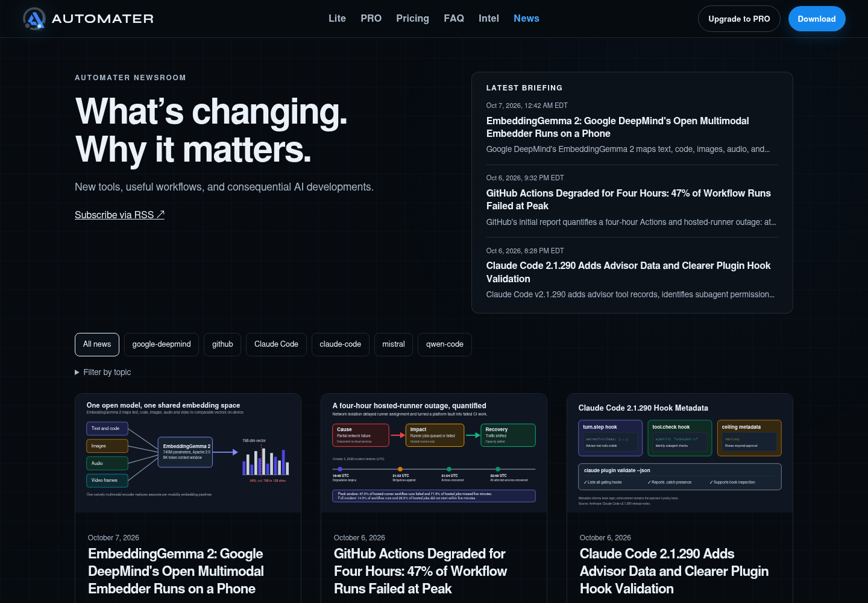Screen dimensions: 868x603
Task: Click the blue Download button
Action: [817, 19]
